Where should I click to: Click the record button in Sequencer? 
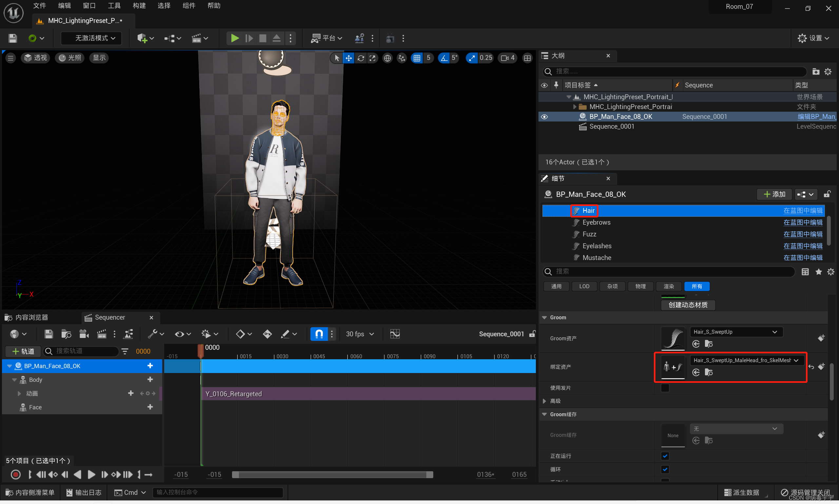[16, 475]
